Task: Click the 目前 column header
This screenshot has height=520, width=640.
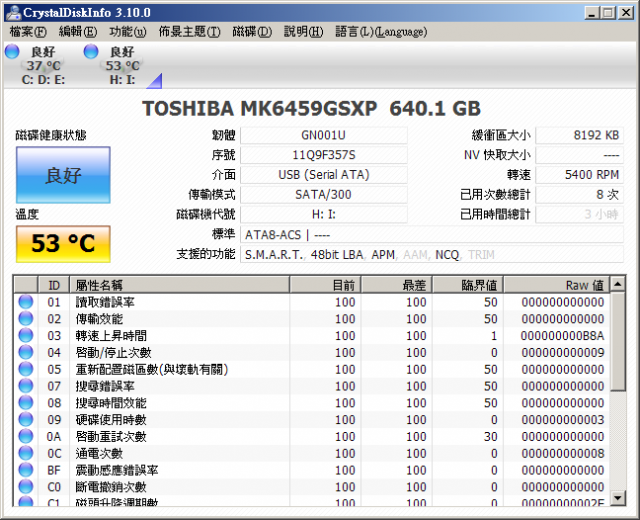Action: 325,285
